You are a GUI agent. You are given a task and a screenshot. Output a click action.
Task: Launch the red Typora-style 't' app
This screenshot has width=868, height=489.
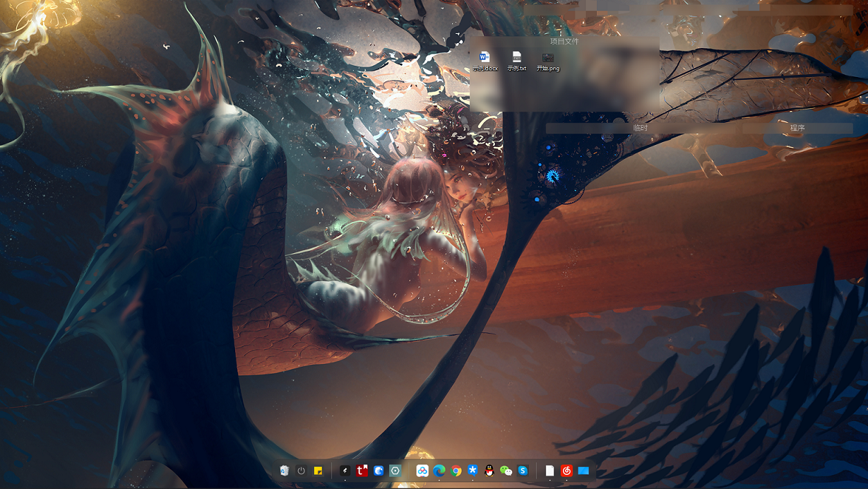(362, 471)
